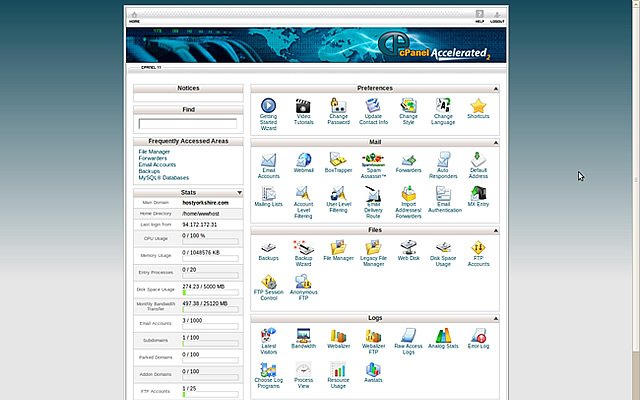Open Import Addresses/Forwarders
This screenshot has height=400, width=640.
408,202
